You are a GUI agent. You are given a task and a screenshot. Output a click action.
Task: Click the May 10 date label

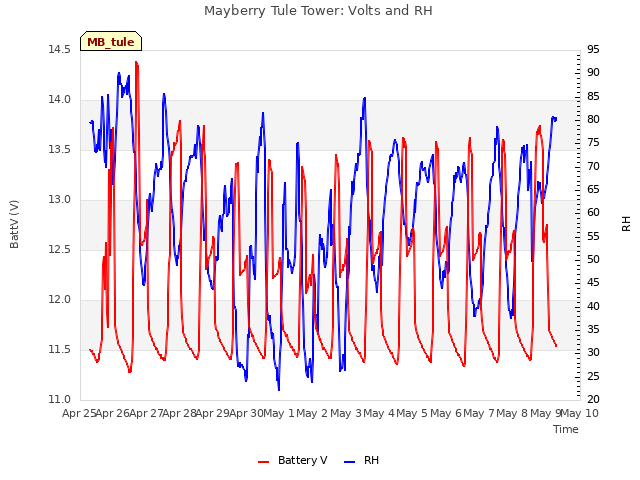(579, 414)
